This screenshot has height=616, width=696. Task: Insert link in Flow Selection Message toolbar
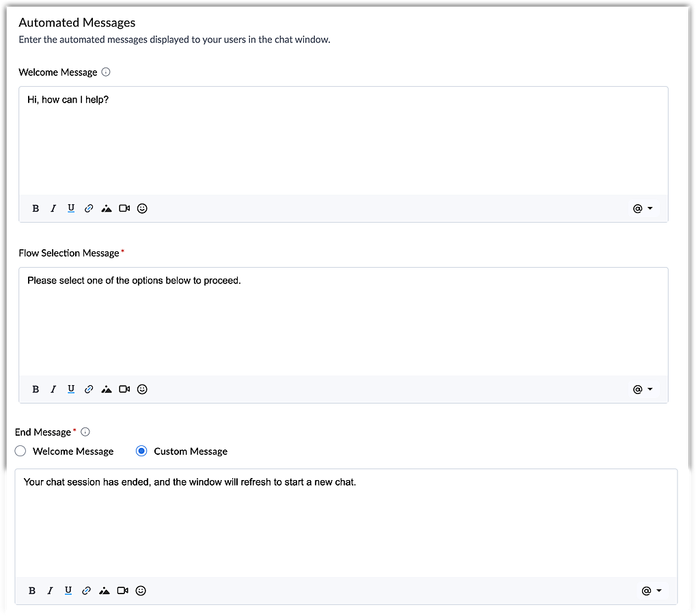pyautogui.click(x=89, y=389)
